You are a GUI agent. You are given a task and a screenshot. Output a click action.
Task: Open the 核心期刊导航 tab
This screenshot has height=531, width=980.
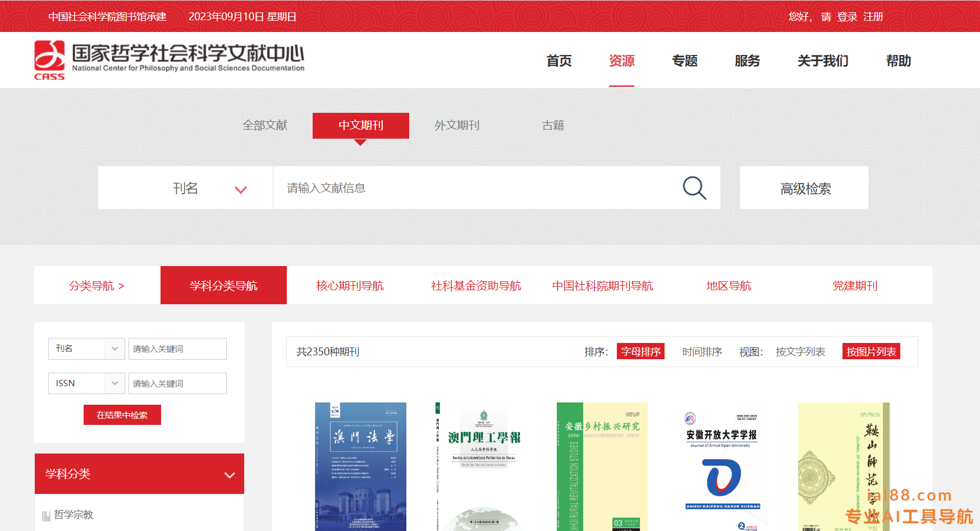tap(350, 286)
